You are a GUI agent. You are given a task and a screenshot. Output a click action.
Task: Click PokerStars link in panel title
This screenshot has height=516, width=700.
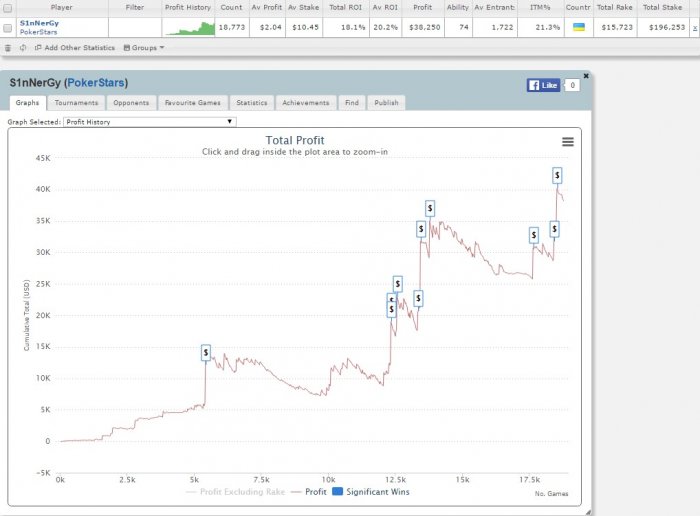click(x=96, y=83)
